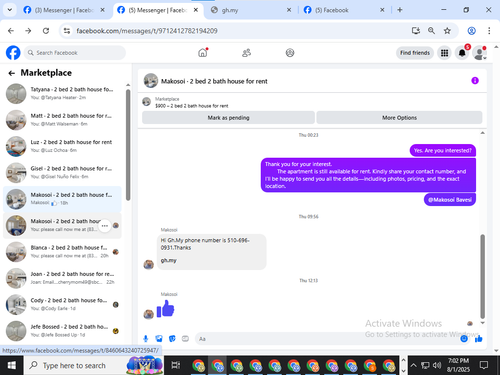Open the $900 Marketplace listing link
This screenshot has width=500, height=375.
pyautogui.click(x=192, y=106)
